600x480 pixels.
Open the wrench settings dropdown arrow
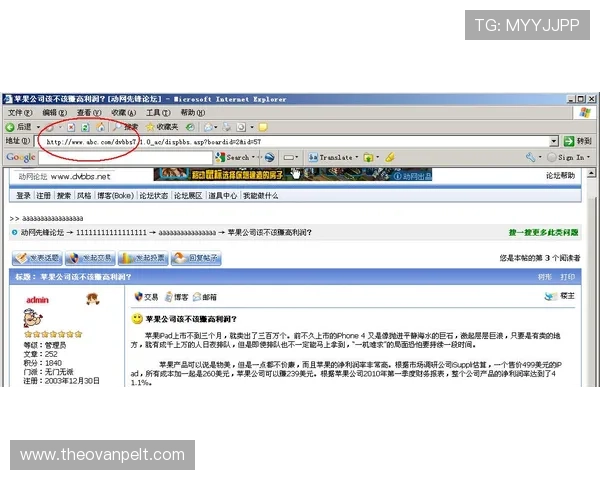(540, 157)
